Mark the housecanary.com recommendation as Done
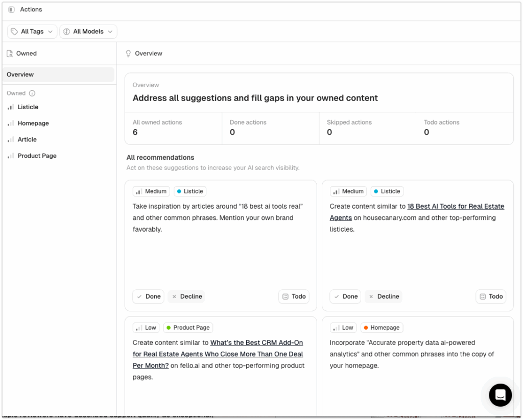Viewport: 523px width, 420px height. coord(345,296)
